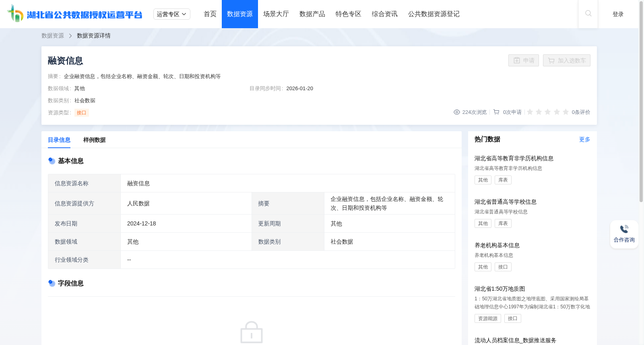Click 库表 tag under 湖北省高等教育非学历机构信息

click(x=503, y=180)
